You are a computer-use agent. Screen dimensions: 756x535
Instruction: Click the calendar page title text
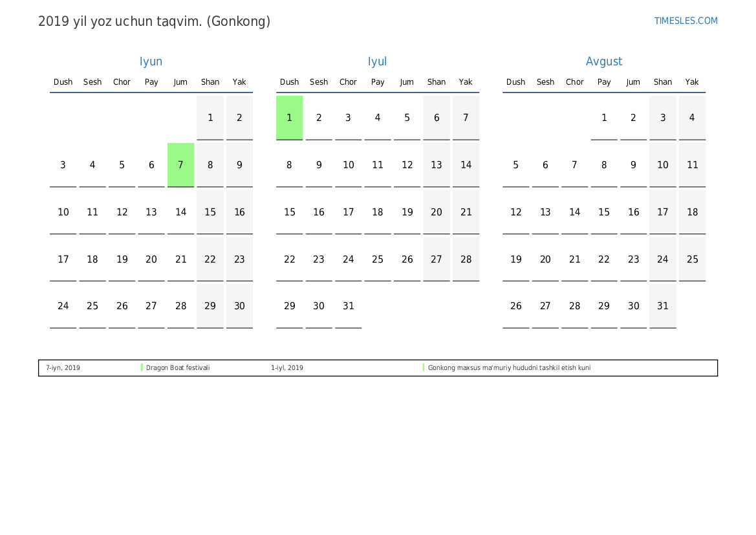(154, 21)
